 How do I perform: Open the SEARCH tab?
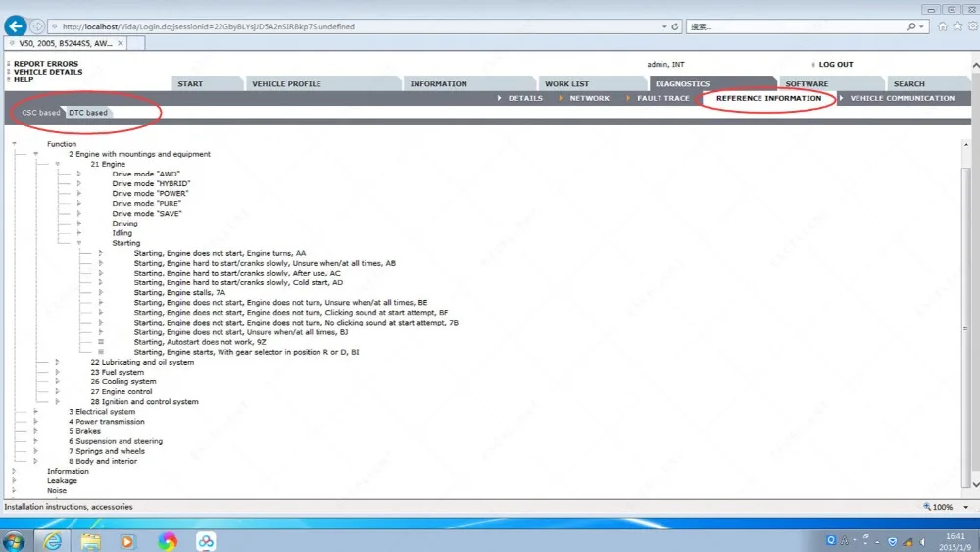point(928,83)
